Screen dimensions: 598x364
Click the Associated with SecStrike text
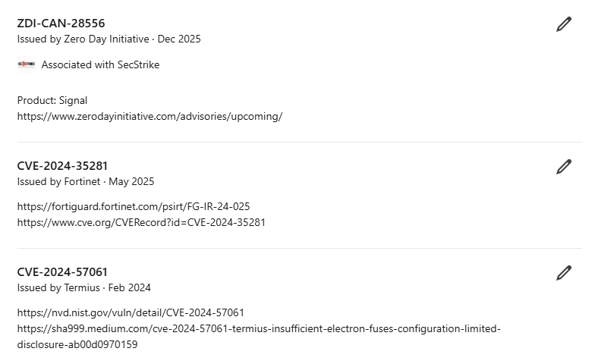coord(100,64)
